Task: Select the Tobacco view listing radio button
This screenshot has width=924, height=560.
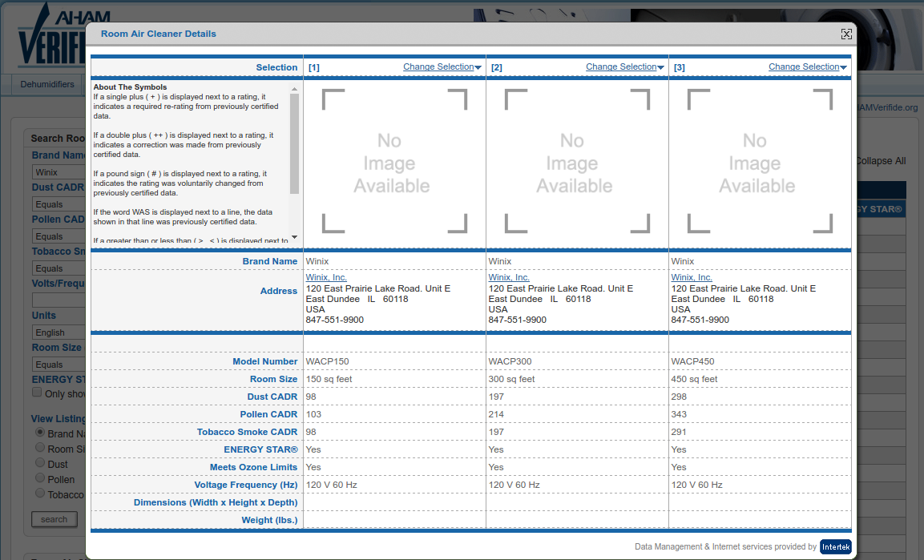Action: (40, 494)
